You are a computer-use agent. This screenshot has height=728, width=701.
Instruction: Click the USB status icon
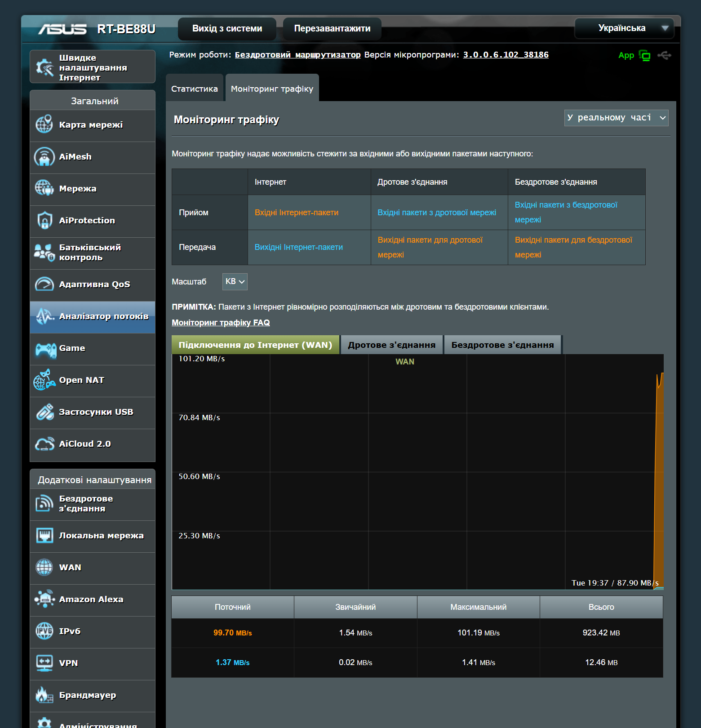(x=664, y=55)
